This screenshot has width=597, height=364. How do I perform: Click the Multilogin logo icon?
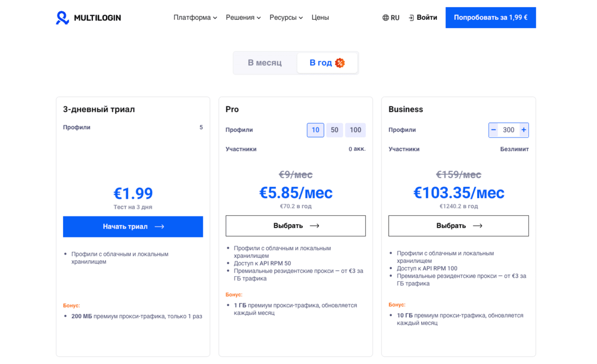(x=62, y=18)
